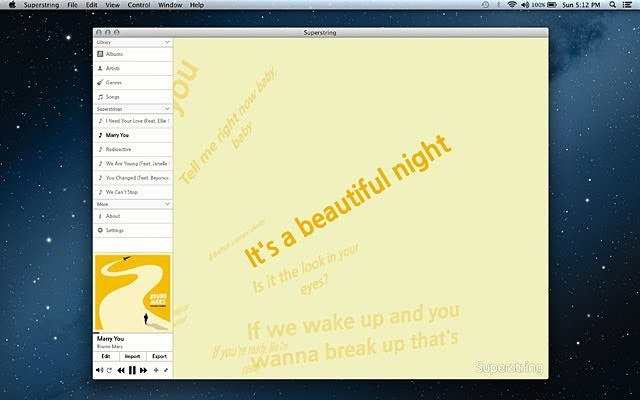Toggle the volume speaker icon
Screen dimensions: 640x400
[x=99, y=370]
